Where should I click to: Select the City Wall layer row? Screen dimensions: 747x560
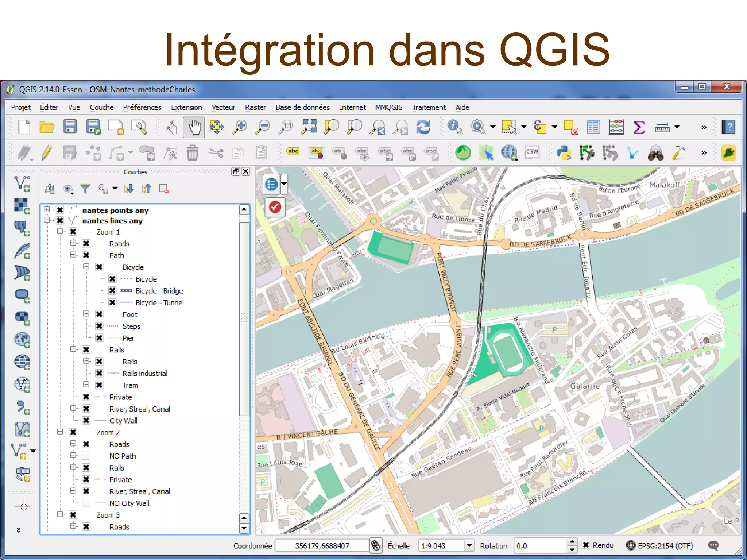click(123, 420)
